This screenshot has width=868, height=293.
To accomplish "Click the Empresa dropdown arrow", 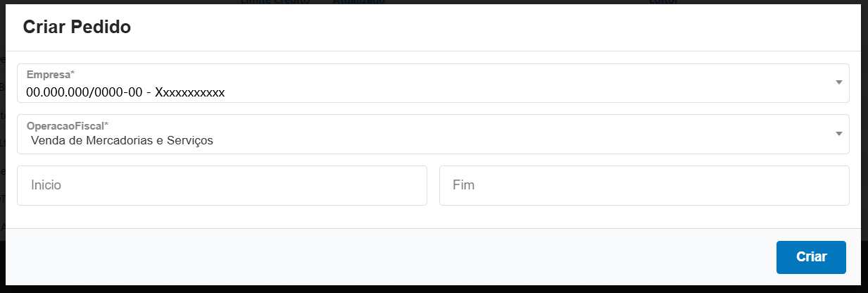I will pos(838,82).
